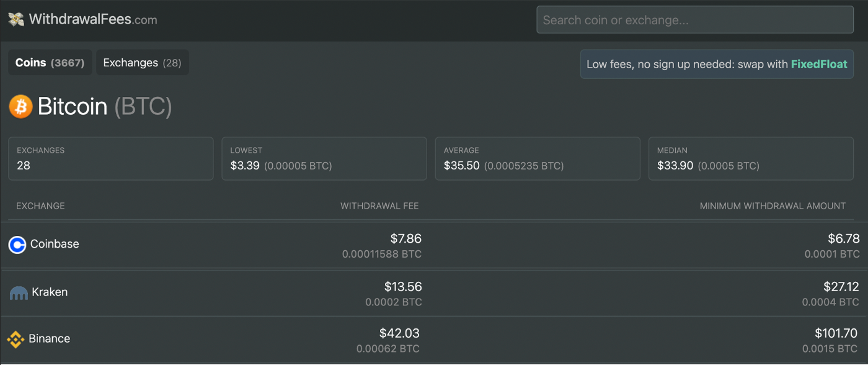Screen dimensions: 868x365
Task: Click the WithdrawalFees site logo icon
Action: [16, 19]
